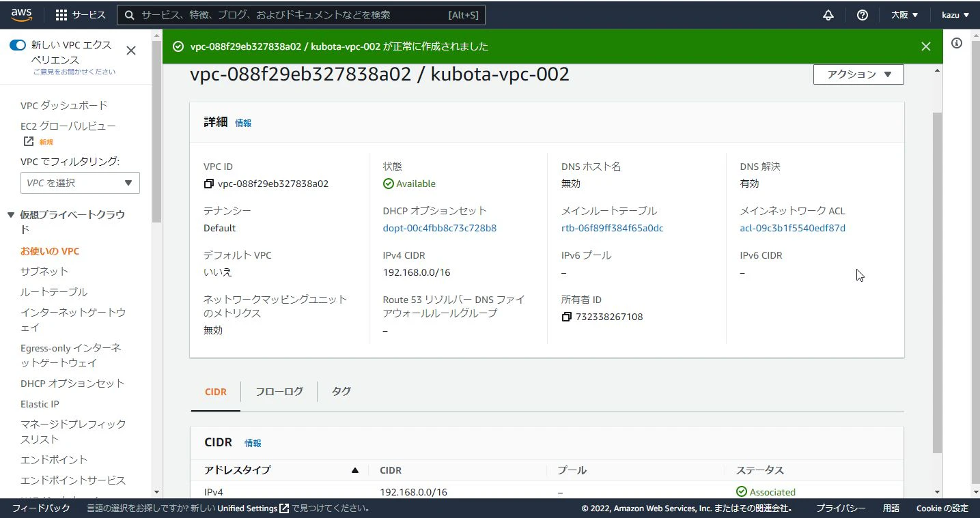Dismiss the green success banner
The width and height of the screenshot is (980, 518).
925,46
